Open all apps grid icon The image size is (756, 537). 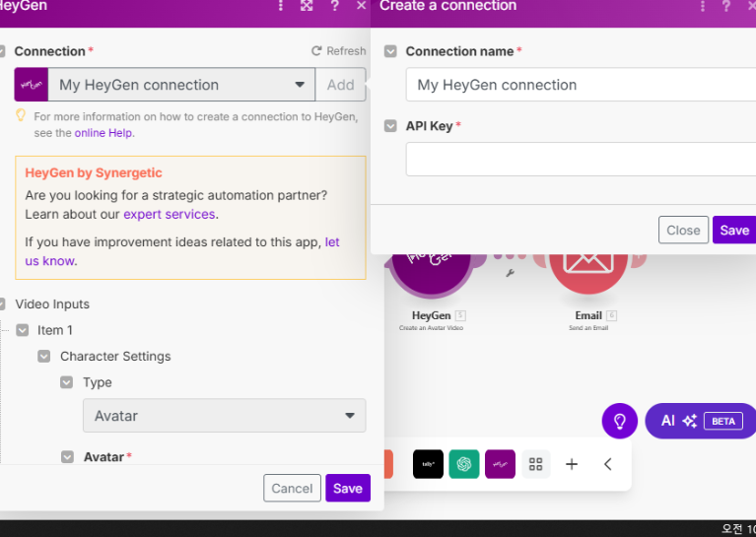click(x=535, y=464)
